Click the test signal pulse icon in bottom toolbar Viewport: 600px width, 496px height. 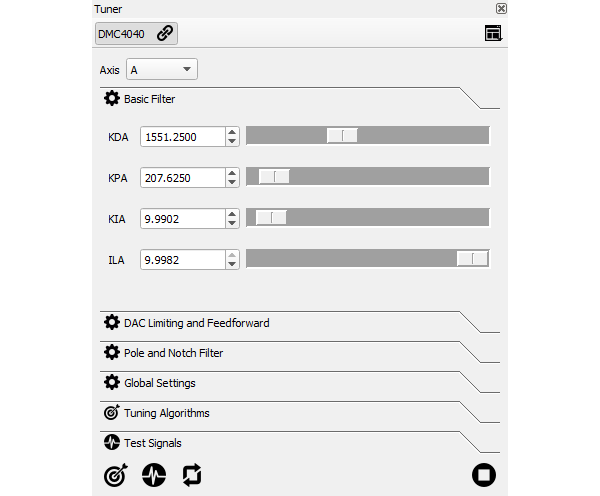(153, 475)
